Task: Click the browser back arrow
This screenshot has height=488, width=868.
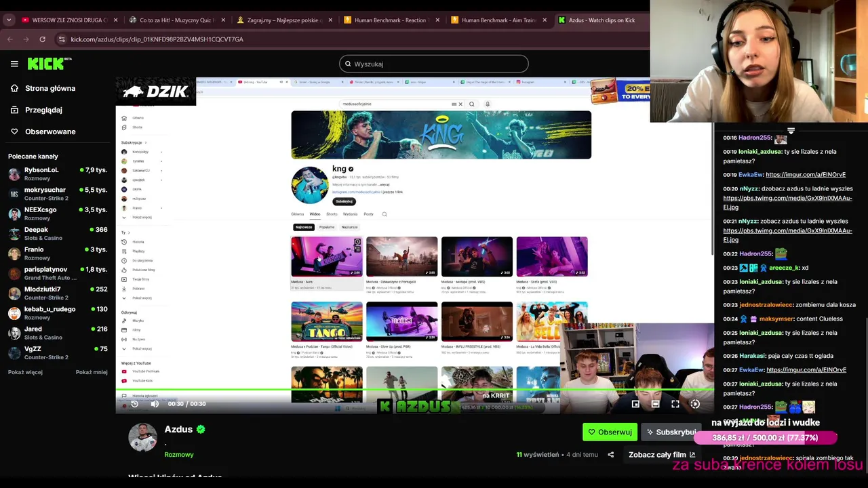Action: point(9,39)
